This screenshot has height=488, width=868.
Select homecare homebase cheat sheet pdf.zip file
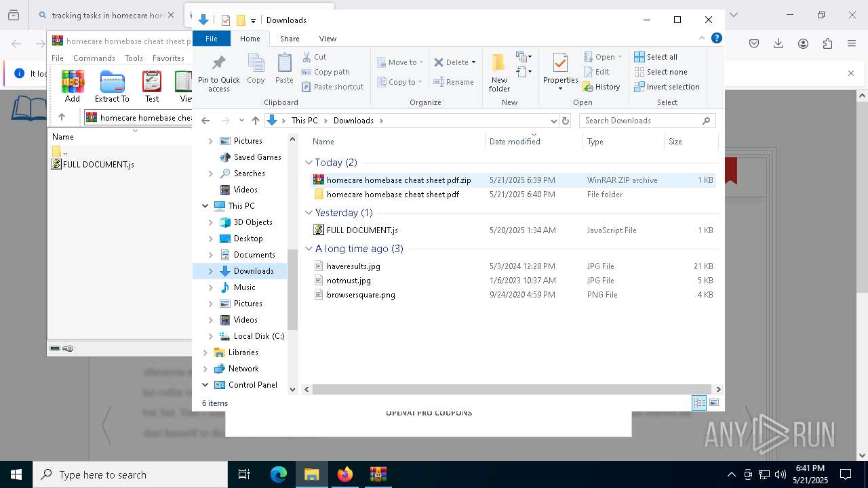pos(513,180)
